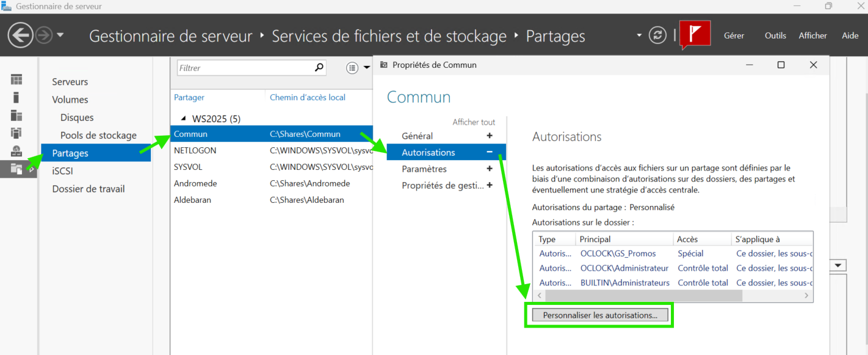Select the Andromede share row
The image size is (868, 355).
pyautogui.click(x=195, y=183)
